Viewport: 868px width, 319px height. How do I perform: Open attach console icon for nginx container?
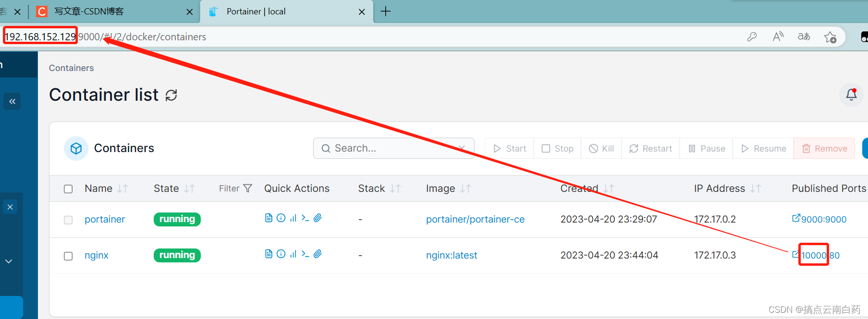(318, 254)
